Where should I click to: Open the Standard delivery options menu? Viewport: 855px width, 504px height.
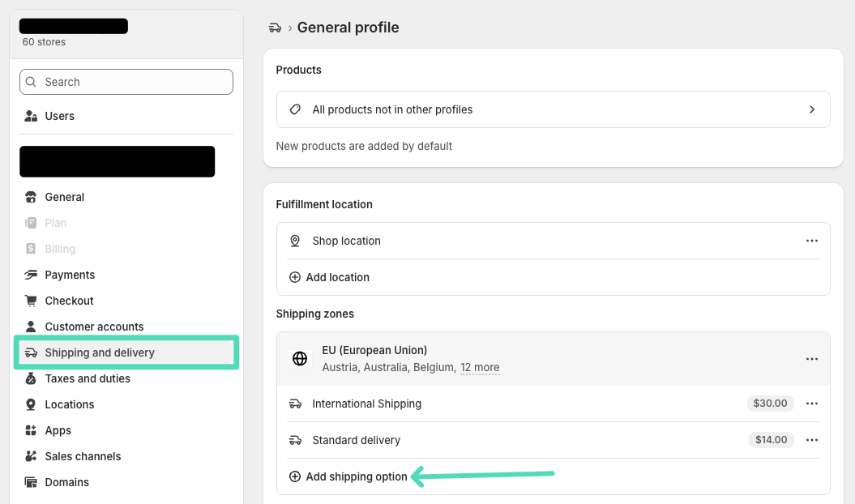(812, 440)
